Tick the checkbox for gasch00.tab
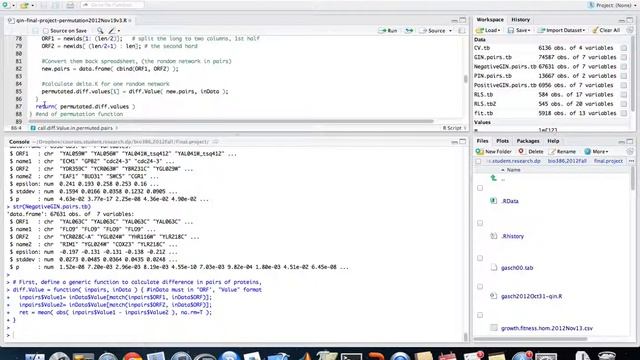This screenshot has width=640, height=360. (x=480, y=258)
